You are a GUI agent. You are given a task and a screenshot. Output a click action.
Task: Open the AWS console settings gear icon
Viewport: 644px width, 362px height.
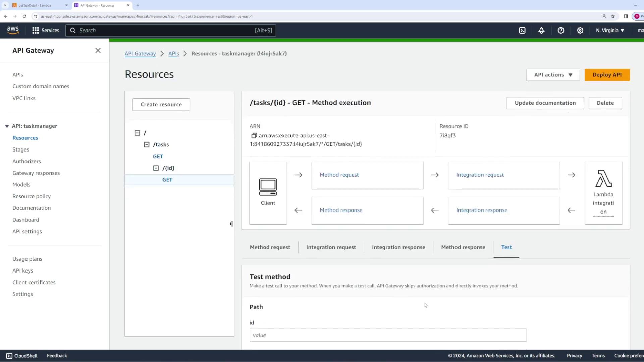(580, 31)
